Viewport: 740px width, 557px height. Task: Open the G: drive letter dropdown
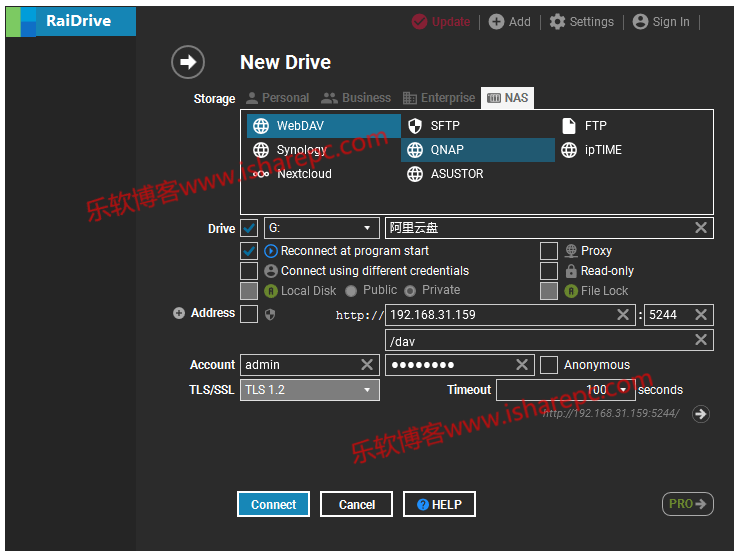click(x=321, y=228)
